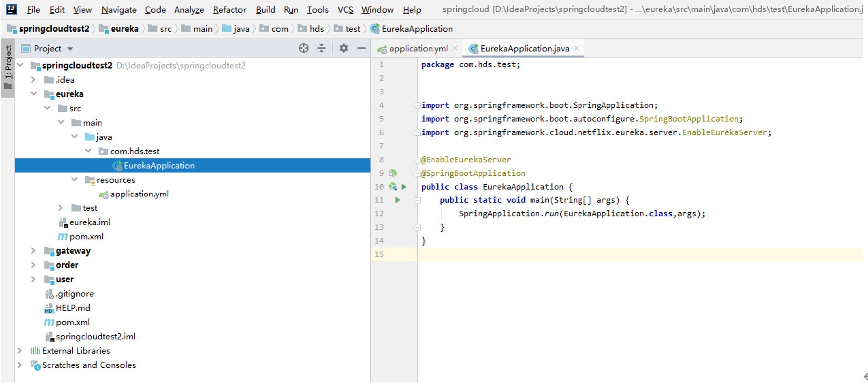Image resolution: width=868 pixels, height=390 pixels.
Task: Click the Spring gutter icon on line 10
Action: 393,187
